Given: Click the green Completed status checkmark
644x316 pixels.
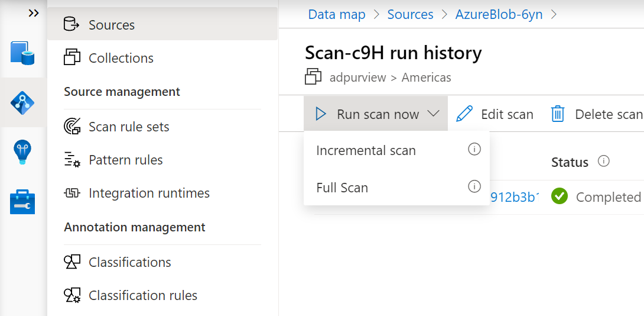Looking at the screenshot, I should pyautogui.click(x=559, y=196).
